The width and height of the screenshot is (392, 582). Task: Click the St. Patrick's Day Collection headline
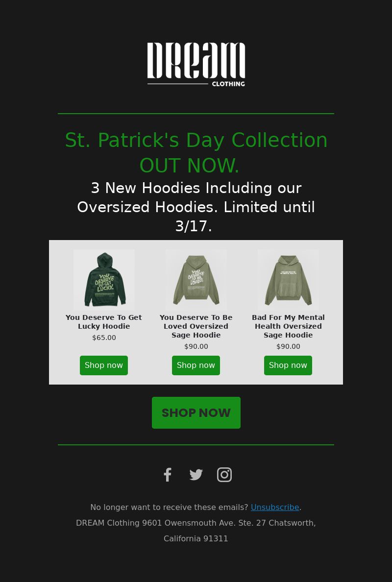click(196, 152)
